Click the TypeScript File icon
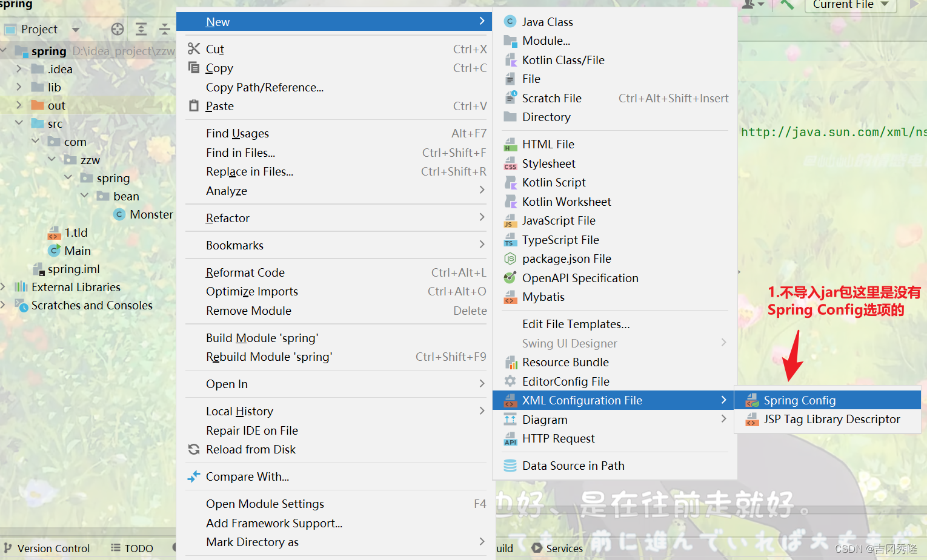The width and height of the screenshot is (927, 560). [x=510, y=240]
